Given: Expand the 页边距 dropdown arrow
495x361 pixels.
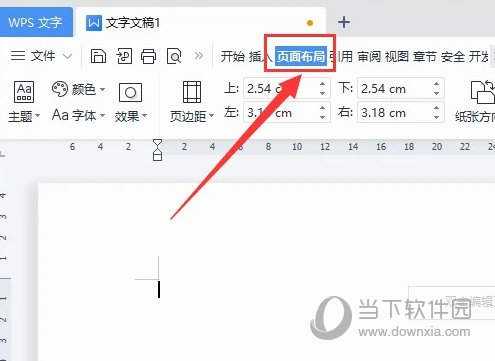Looking at the screenshot, I should click(x=211, y=116).
